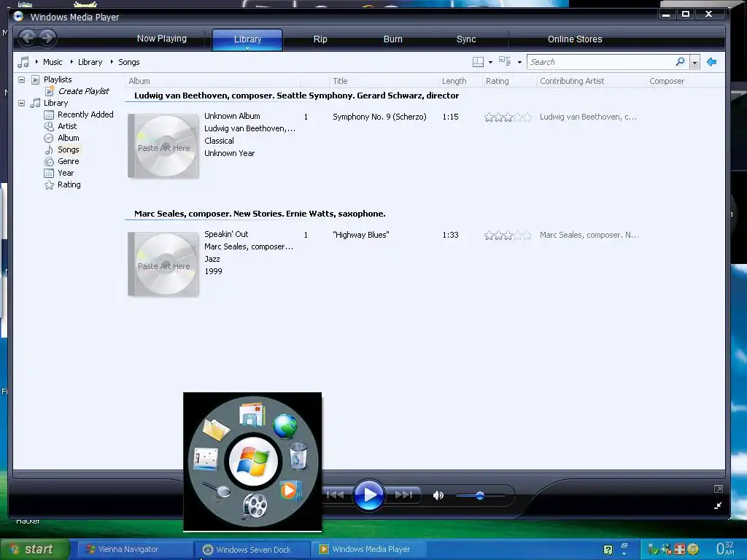Skip to the previous track

pos(336,495)
